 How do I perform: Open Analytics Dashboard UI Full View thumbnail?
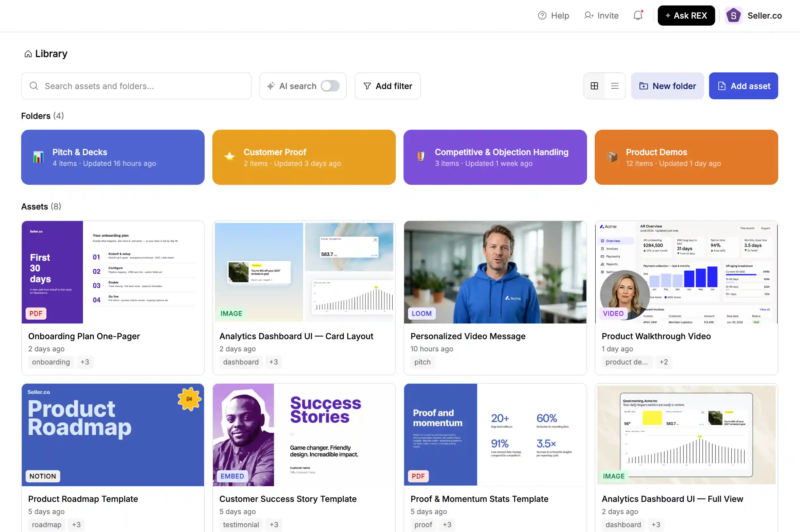point(686,435)
